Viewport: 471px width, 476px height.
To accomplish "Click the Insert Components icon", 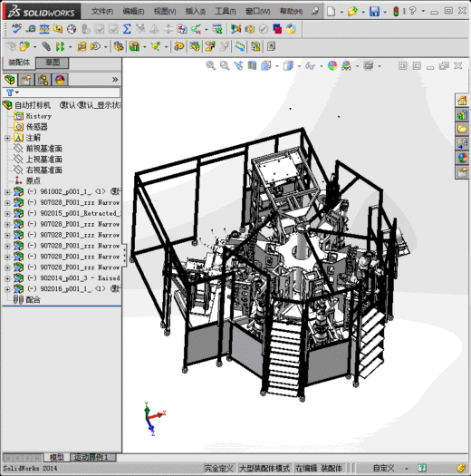I will (x=24, y=46).
